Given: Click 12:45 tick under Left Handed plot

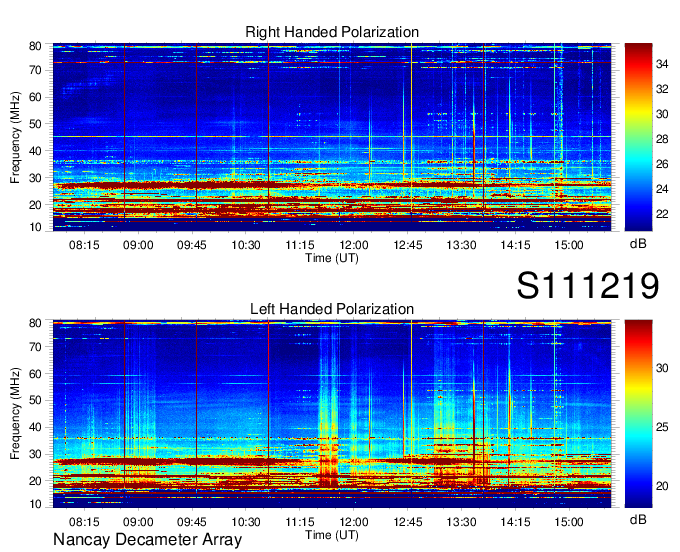Looking at the screenshot, I should 408,522.
